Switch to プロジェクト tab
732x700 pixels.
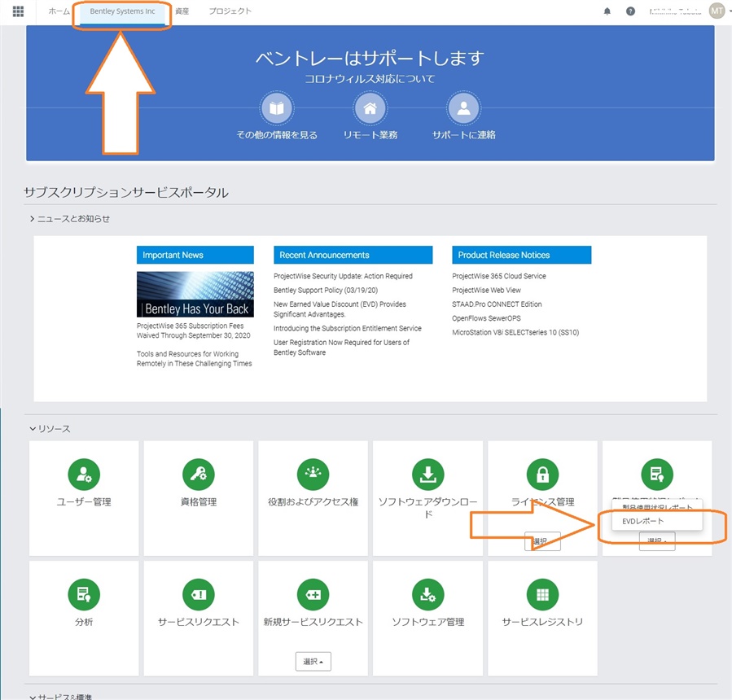coord(230,11)
